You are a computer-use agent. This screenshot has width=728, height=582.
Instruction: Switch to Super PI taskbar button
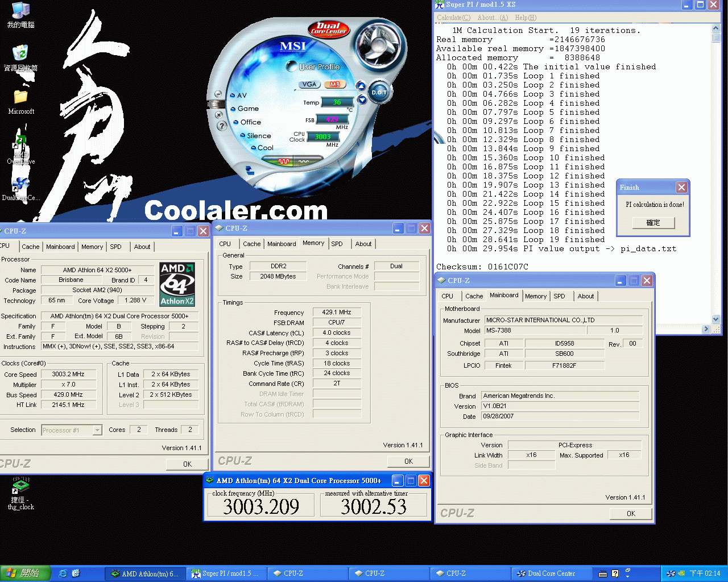pyautogui.click(x=226, y=573)
